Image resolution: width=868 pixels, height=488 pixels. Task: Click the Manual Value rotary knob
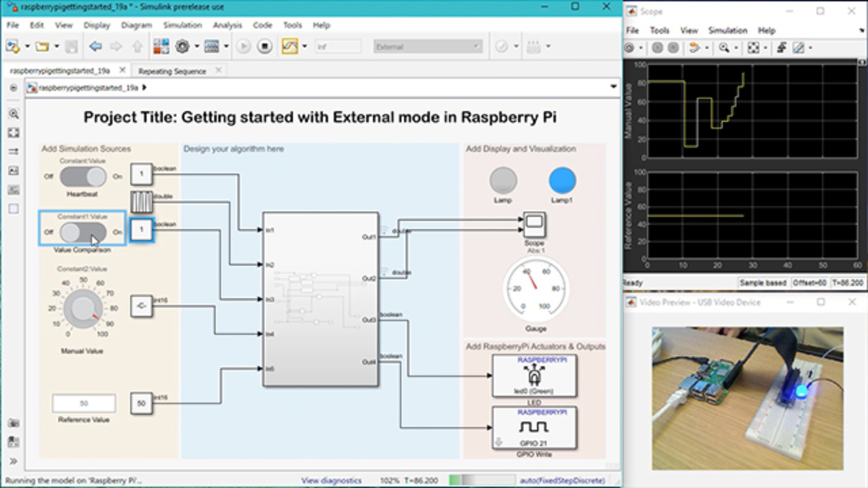pos(83,309)
